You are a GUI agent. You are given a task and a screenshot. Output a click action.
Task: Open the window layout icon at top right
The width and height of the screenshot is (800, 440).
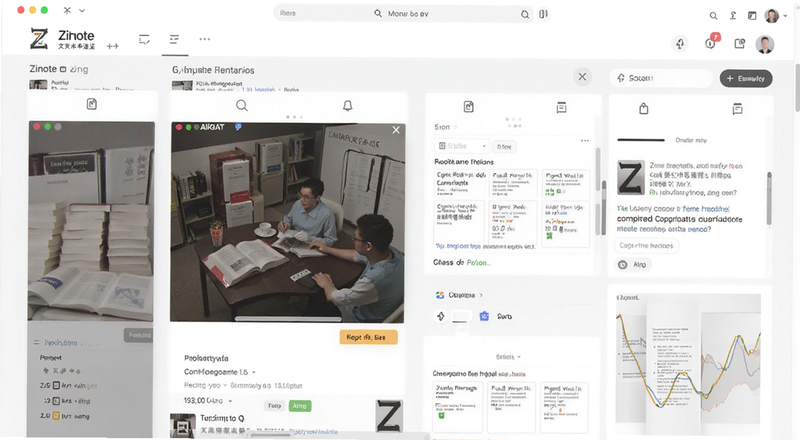pos(752,15)
